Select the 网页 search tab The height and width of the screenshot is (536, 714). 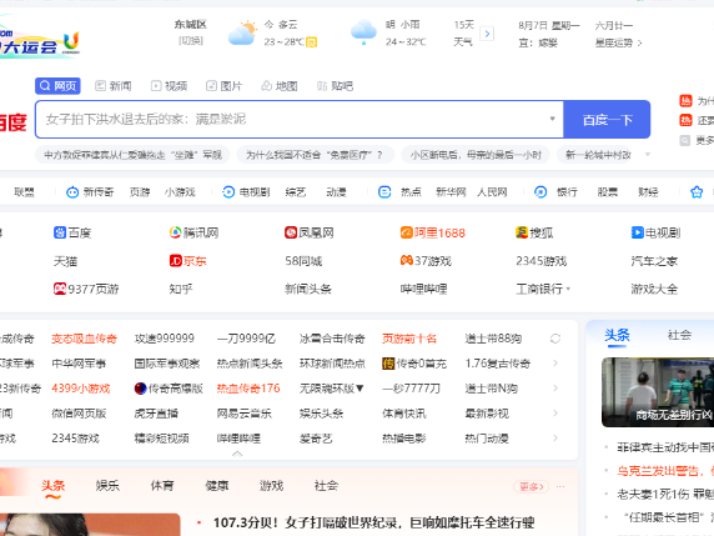click(58, 86)
